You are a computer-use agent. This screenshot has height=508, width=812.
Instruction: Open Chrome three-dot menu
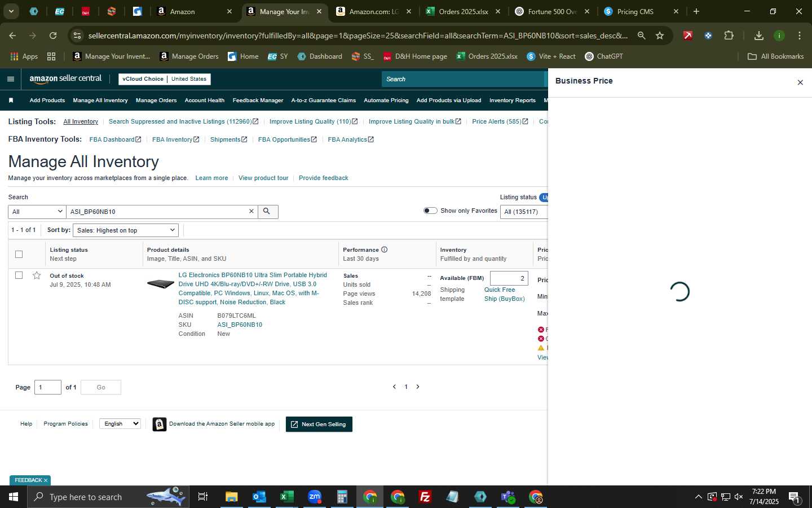[799, 36]
